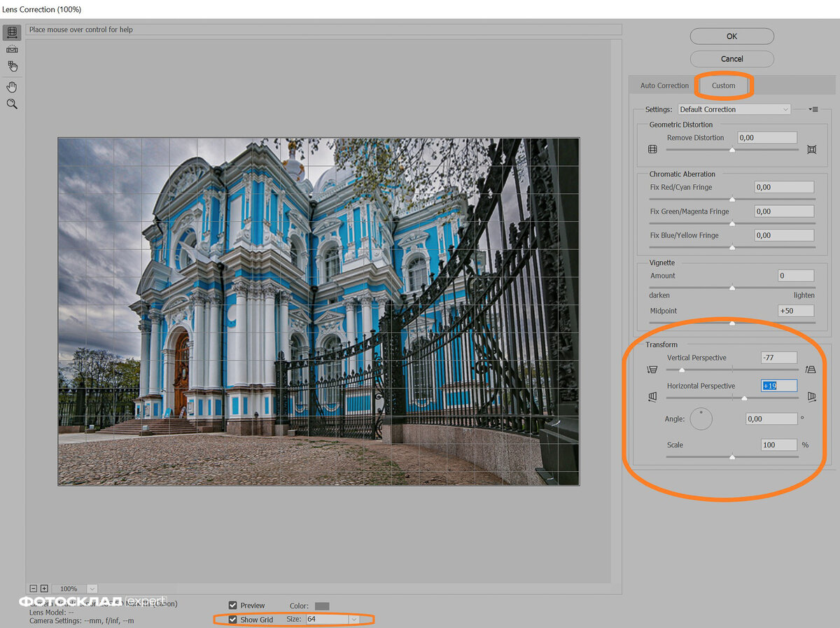840x628 pixels.
Task: Click the barrel distortion icon
Action: click(652, 149)
